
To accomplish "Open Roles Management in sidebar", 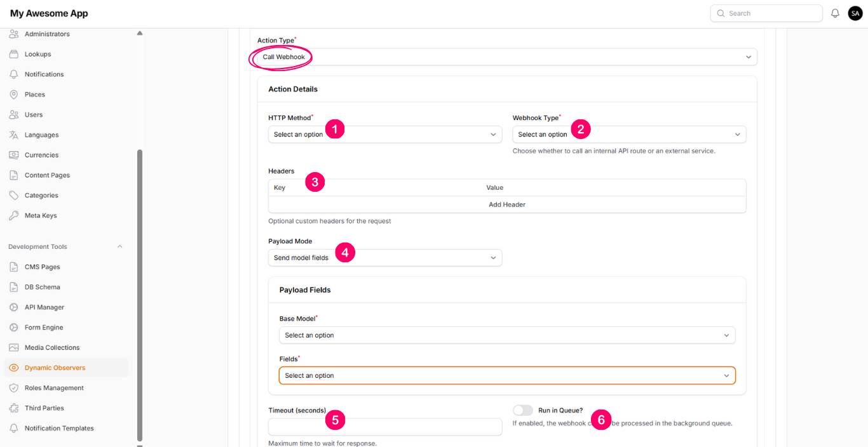I will point(54,388).
